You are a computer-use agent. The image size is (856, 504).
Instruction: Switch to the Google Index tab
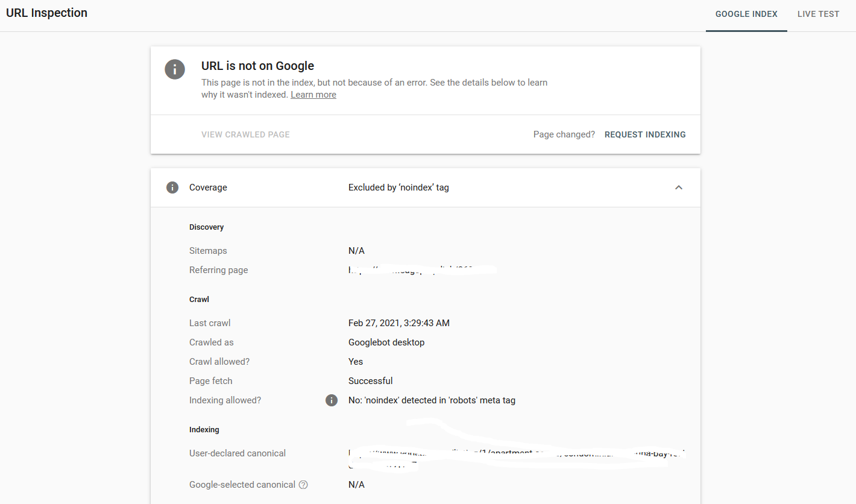point(746,14)
